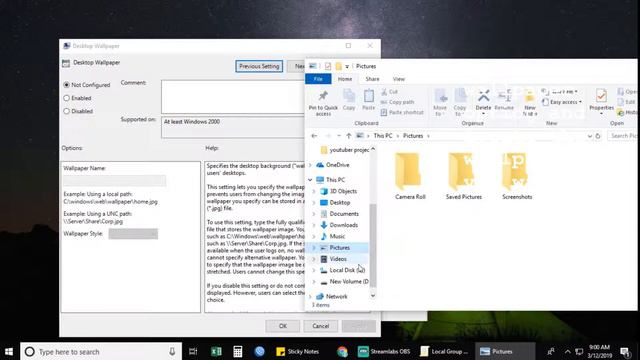The width and height of the screenshot is (640, 360).
Task: Select youtuber project folder in tree
Action: coord(345,150)
